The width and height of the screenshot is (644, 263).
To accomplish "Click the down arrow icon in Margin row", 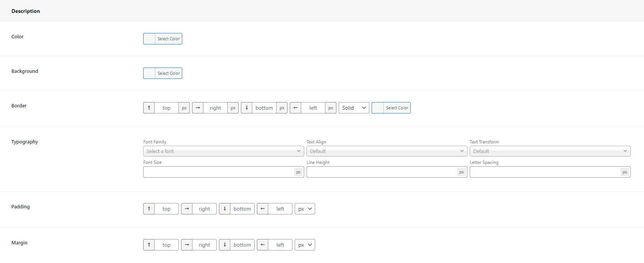I will click(225, 245).
